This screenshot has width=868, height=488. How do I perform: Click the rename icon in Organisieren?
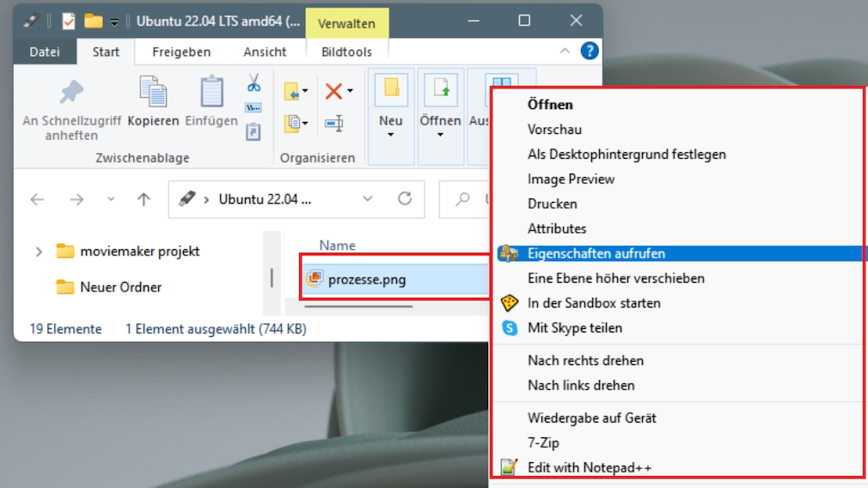[x=334, y=124]
